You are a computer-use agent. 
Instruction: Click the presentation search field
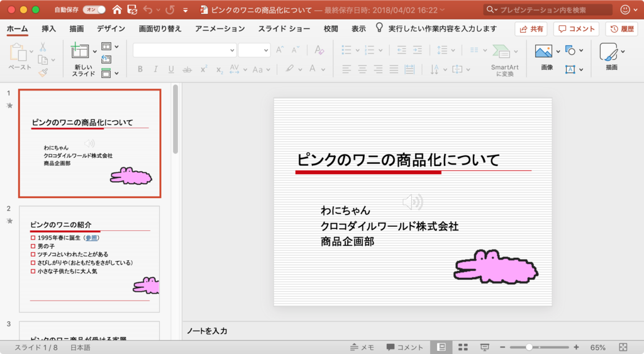(548, 9)
